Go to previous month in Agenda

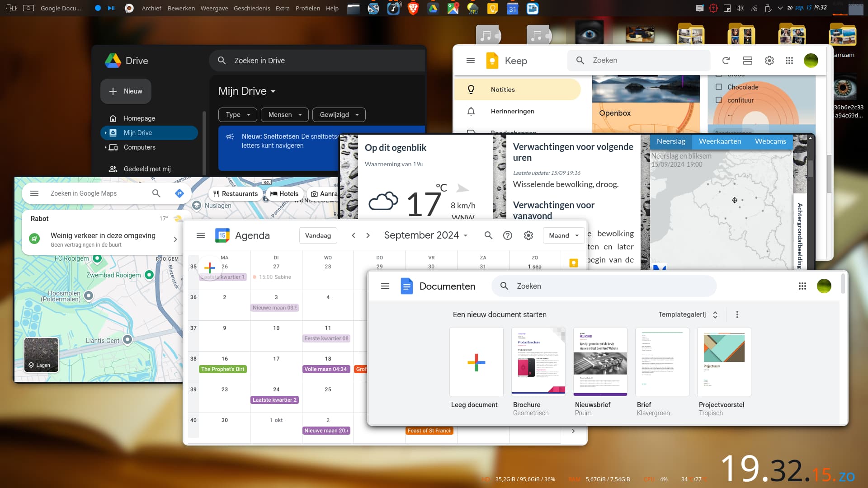pos(354,235)
